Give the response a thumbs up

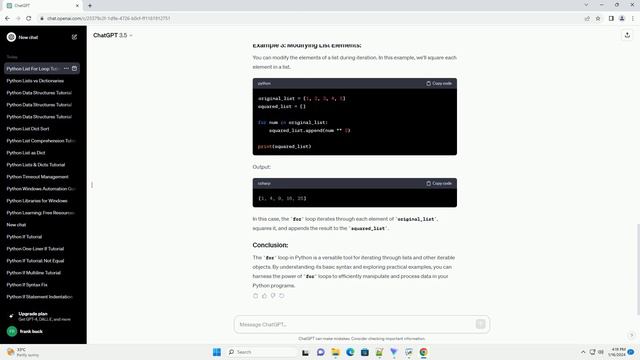(264, 296)
